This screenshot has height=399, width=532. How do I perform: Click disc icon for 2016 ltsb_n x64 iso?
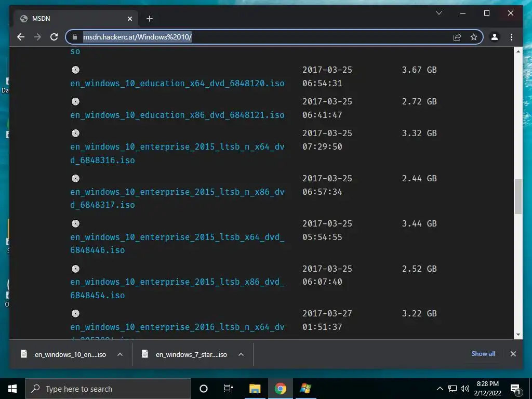point(75,313)
